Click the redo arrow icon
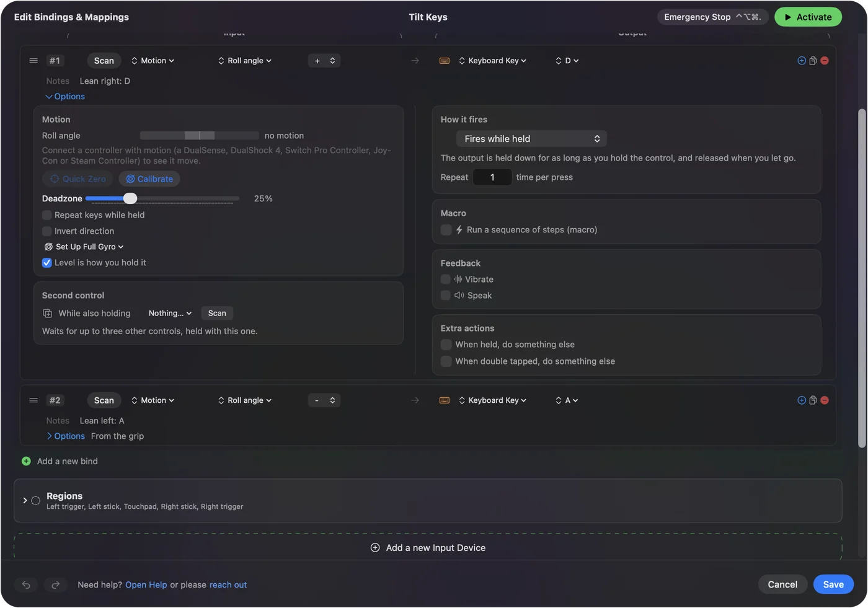The width and height of the screenshot is (868, 608). pos(55,584)
